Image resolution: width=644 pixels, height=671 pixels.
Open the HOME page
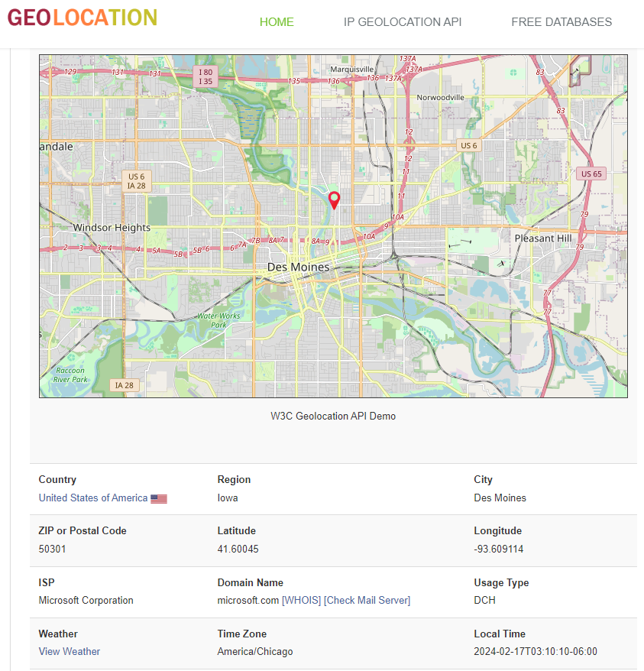coord(277,22)
